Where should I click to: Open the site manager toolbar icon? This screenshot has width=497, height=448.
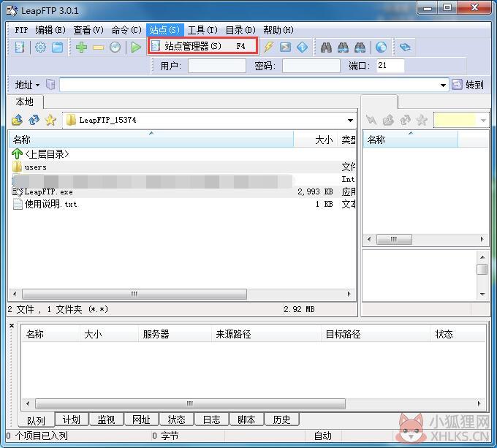19,48
